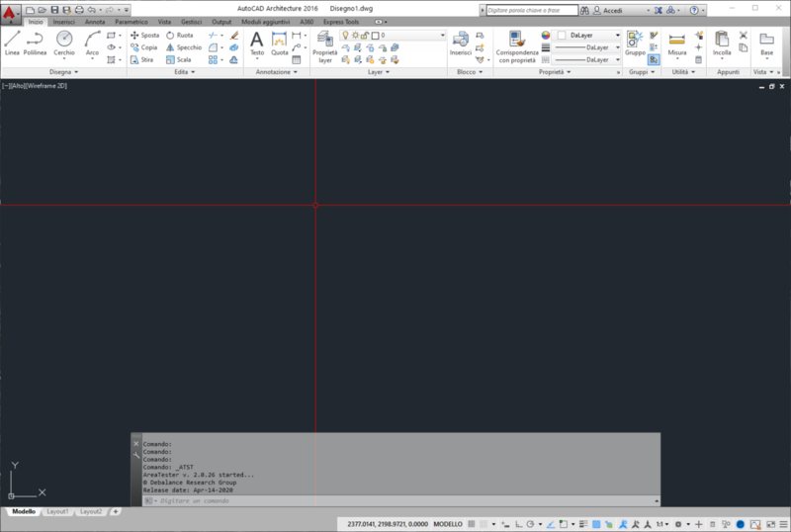Viewport: 791px width, 532px height.
Task: Click the Inserisci block button
Action: click(x=461, y=43)
